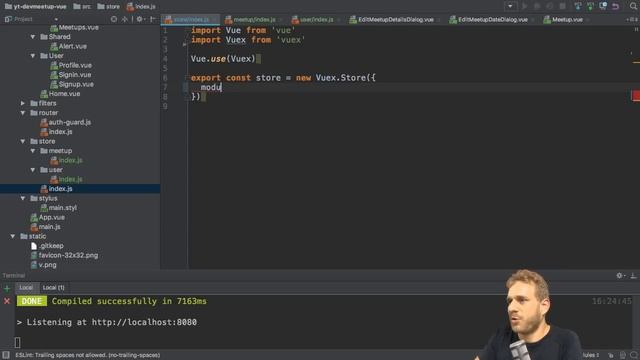Image resolution: width=640 pixels, height=360 pixels.
Task: Collapse the lowercase user folder in store
Action: point(33,170)
